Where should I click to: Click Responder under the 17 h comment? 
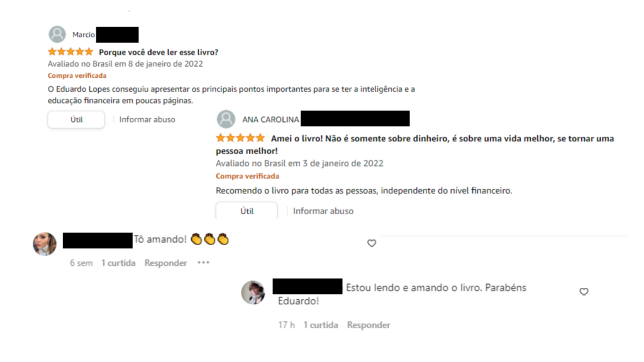[369, 325]
